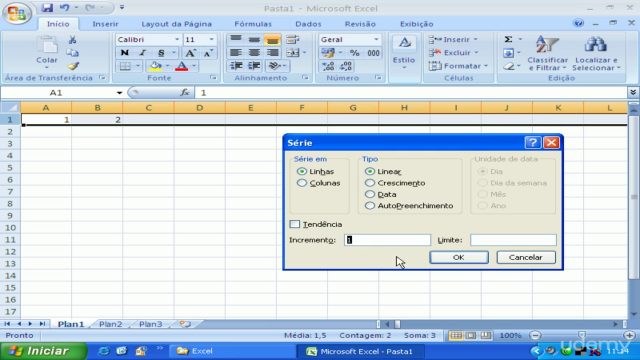Open the Geral number format dropdown
The width and height of the screenshot is (640, 360).
(376, 40)
